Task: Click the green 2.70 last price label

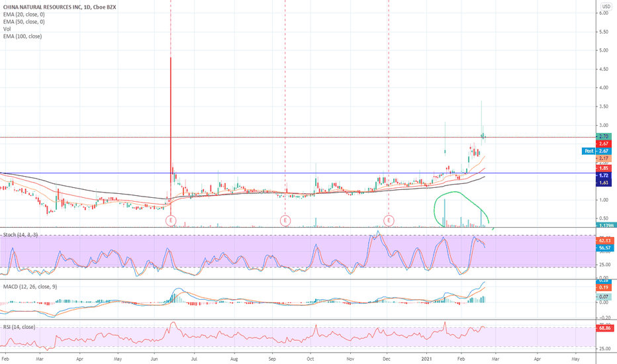Action: point(604,136)
